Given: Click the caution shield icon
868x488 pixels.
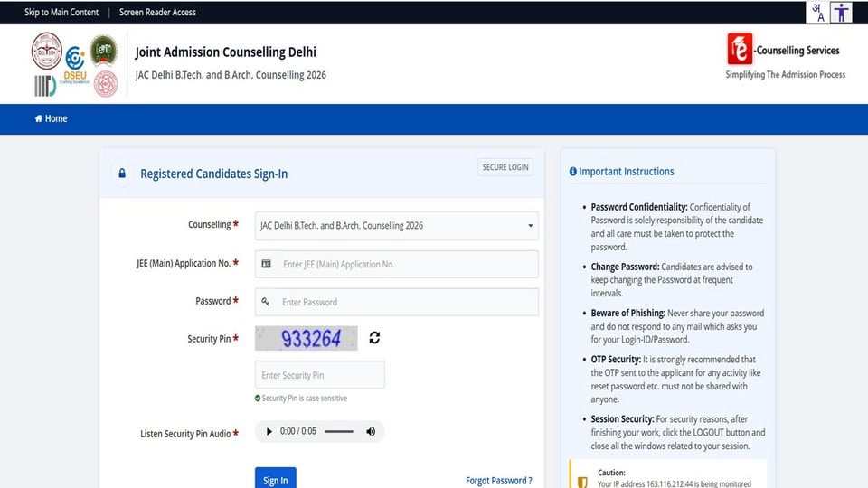Looking at the screenshot, I should (582, 483).
